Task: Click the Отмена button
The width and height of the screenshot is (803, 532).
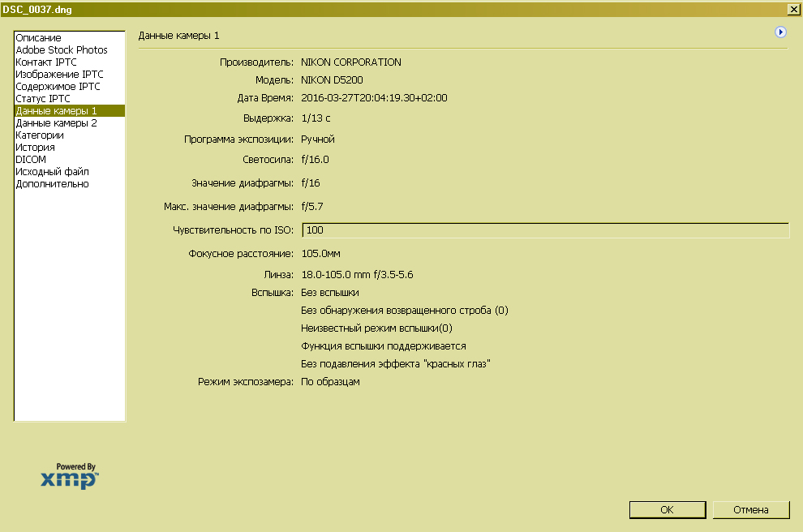Action: coord(751,510)
